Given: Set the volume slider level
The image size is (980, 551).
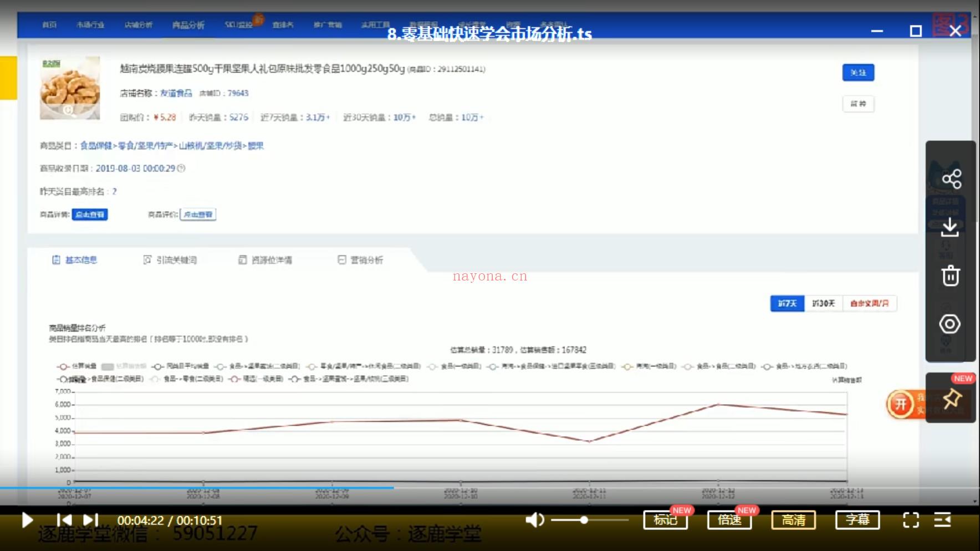Looking at the screenshot, I should [590, 520].
